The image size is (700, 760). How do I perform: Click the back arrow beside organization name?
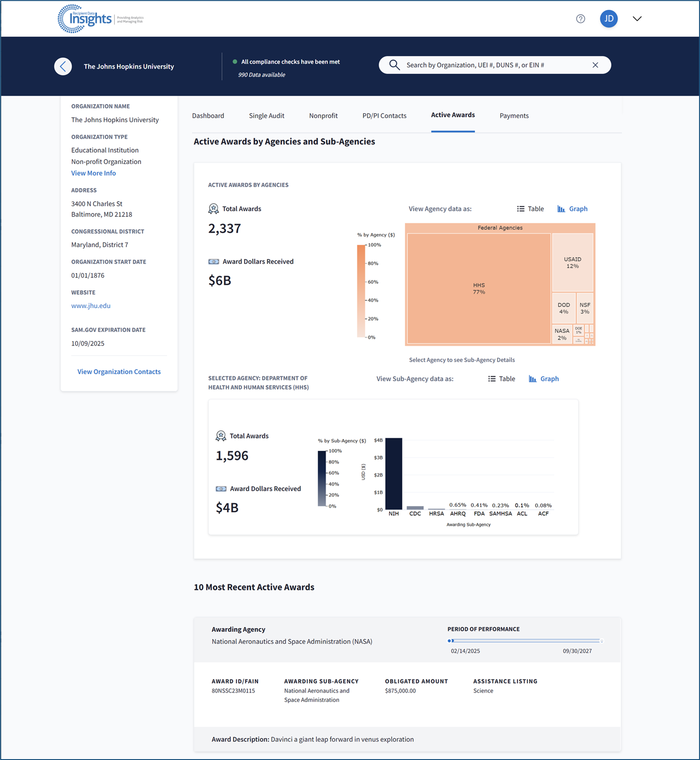pyautogui.click(x=63, y=66)
